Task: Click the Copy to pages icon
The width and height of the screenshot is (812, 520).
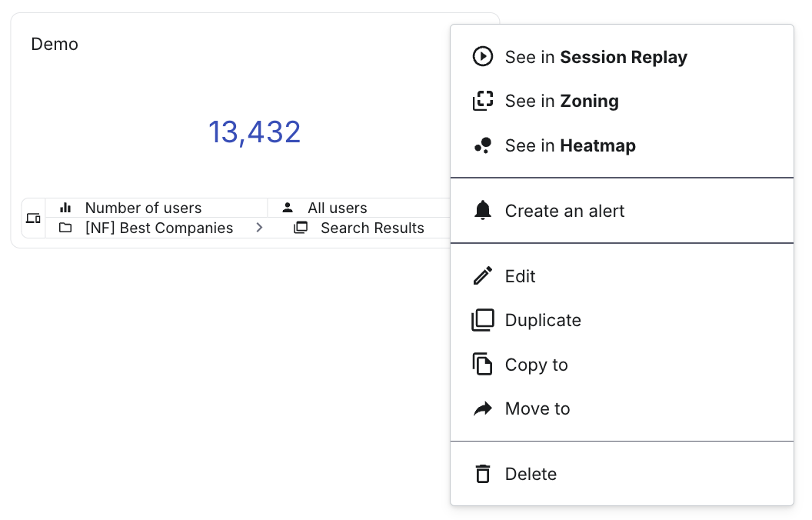Action: (483, 365)
